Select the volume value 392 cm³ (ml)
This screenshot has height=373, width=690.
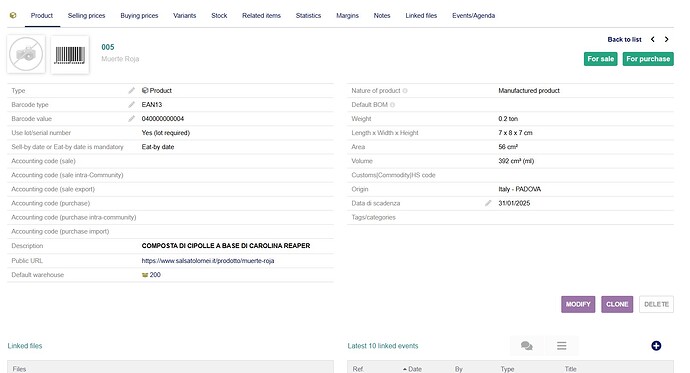516,161
